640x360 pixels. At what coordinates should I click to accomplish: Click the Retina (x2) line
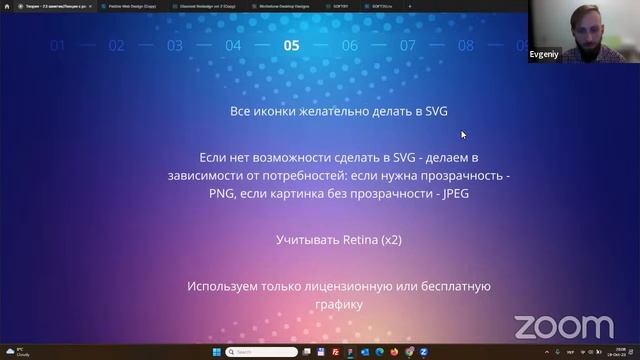coord(339,240)
